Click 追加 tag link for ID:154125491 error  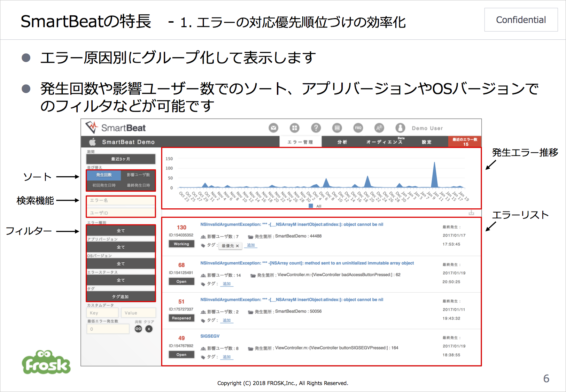[x=227, y=284]
